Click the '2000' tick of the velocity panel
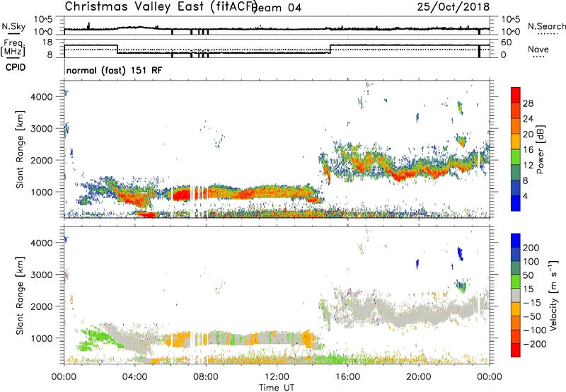The height and width of the screenshot is (392, 566). pos(42,306)
